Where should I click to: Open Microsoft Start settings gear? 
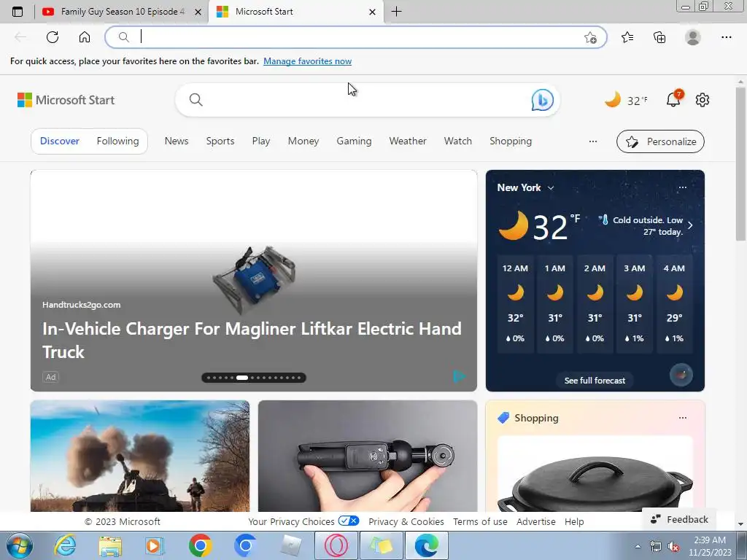[x=703, y=99]
